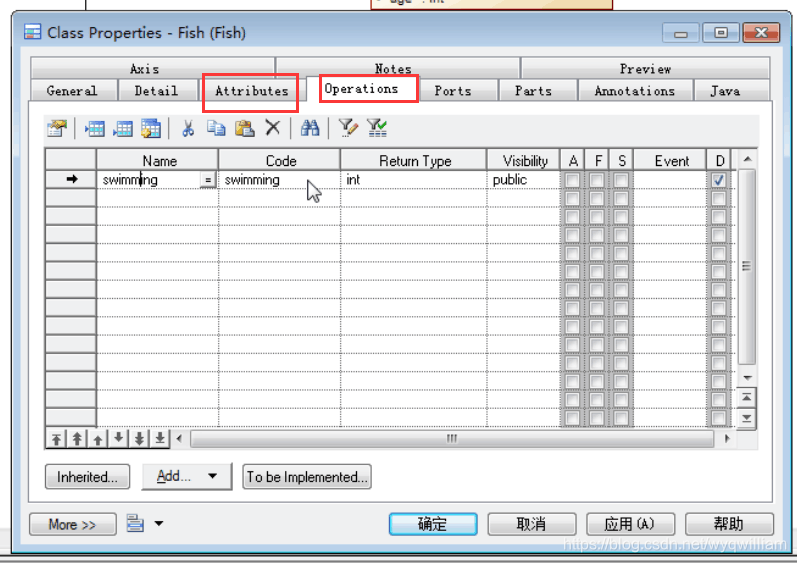
Task: Click the horizontal scrollbar thumb
Action: coord(452,439)
